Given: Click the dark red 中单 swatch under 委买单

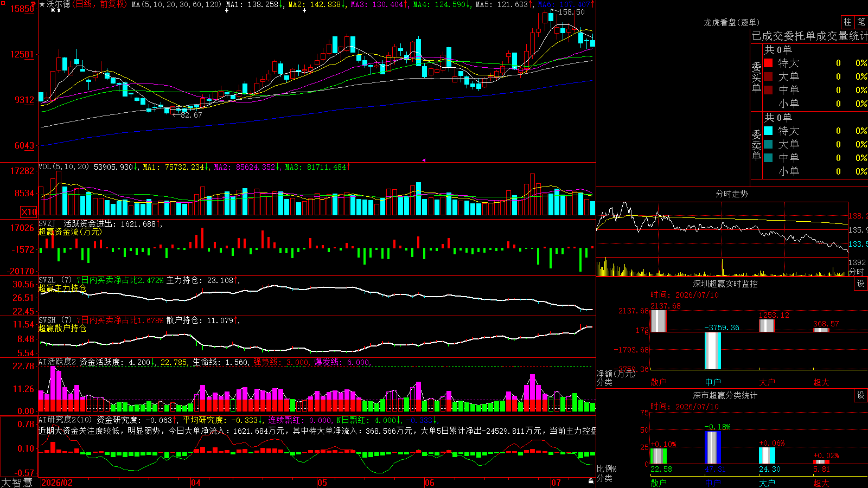Looking at the screenshot, I should coord(768,90).
